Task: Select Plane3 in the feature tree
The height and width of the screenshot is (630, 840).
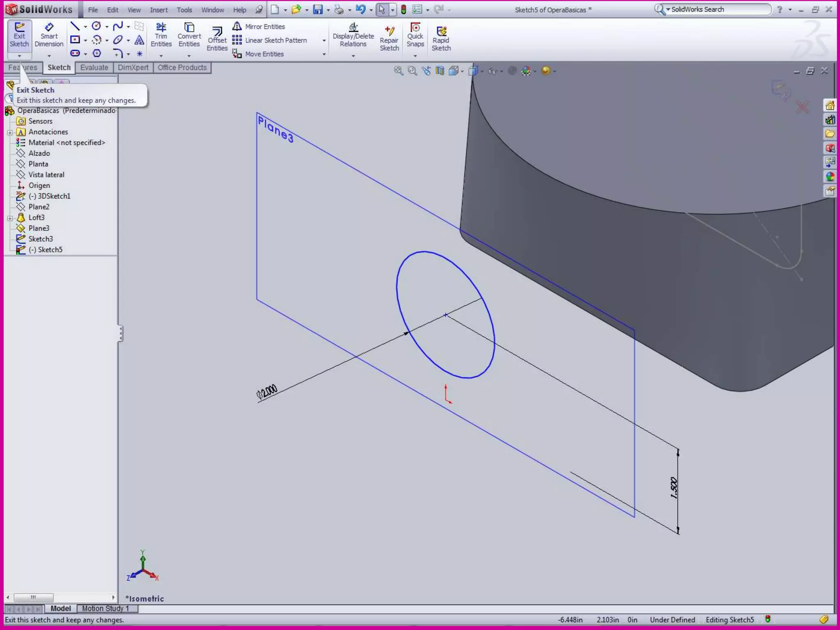Action: (x=39, y=228)
